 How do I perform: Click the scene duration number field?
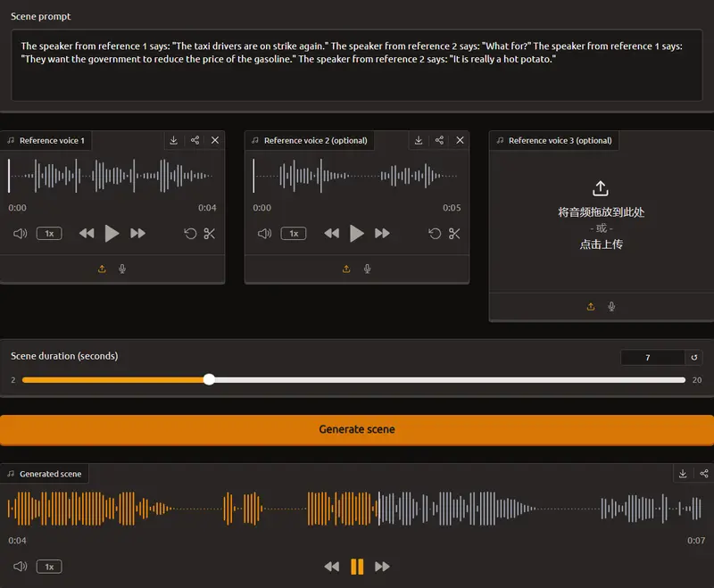[x=652, y=357]
